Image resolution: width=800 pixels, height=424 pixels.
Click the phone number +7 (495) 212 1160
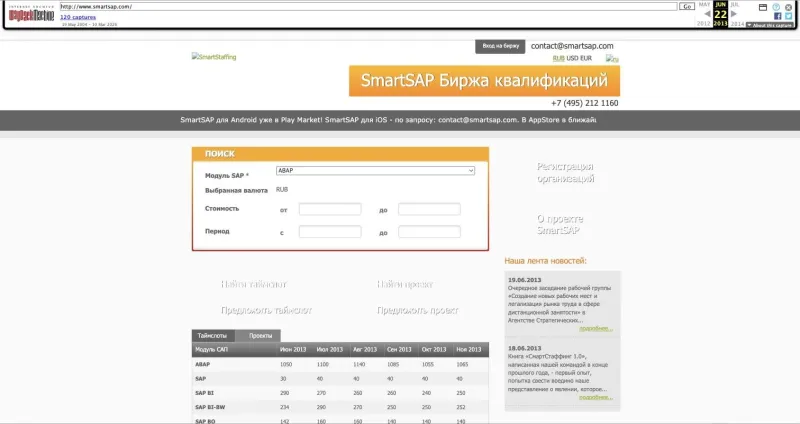coord(585,103)
